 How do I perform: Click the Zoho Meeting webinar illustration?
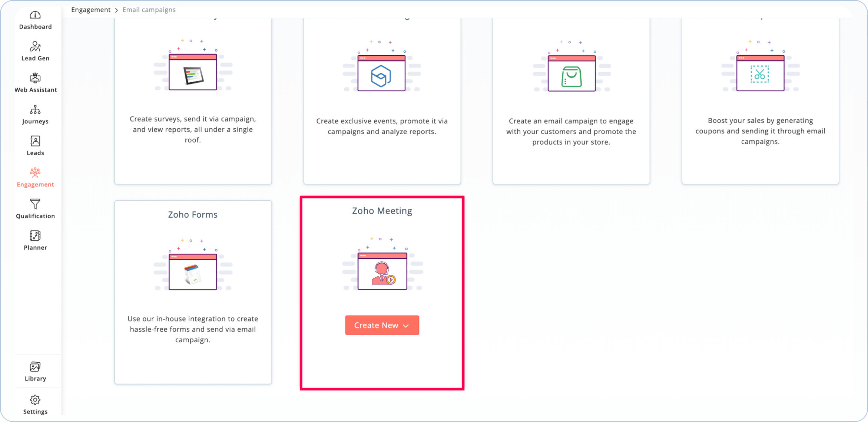[382, 271]
